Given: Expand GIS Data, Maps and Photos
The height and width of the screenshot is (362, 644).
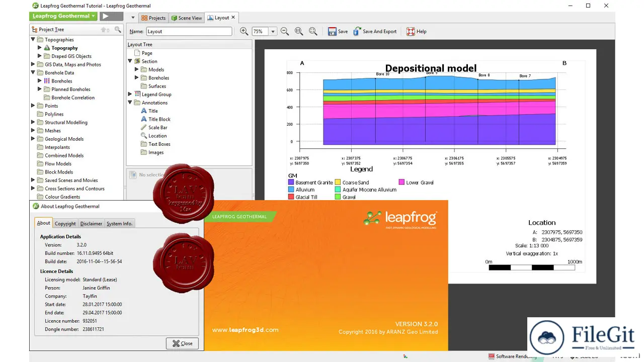Looking at the screenshot, I should coord(33,64).
